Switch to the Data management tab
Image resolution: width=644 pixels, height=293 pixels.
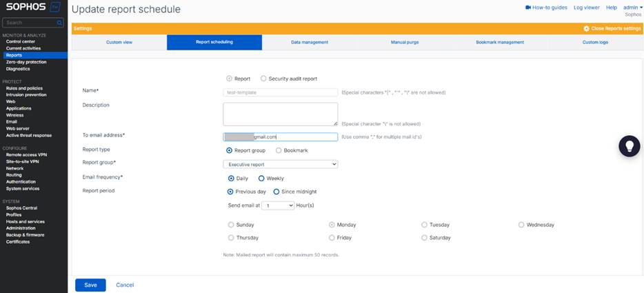click(310, 42)
